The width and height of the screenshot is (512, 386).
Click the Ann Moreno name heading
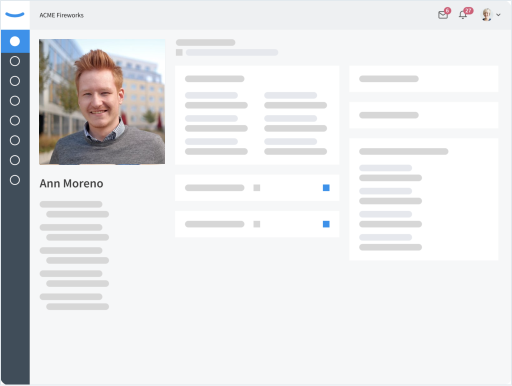(x=71, y=183)
